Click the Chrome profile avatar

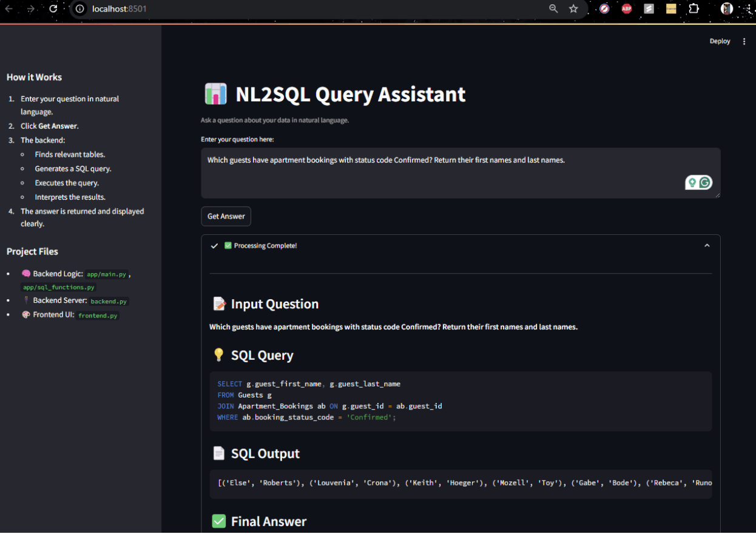[x=726, y=8]
